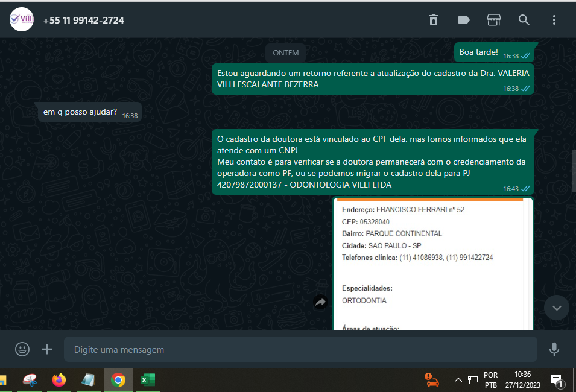Click the trash archive icon in header

pos(434,20)
